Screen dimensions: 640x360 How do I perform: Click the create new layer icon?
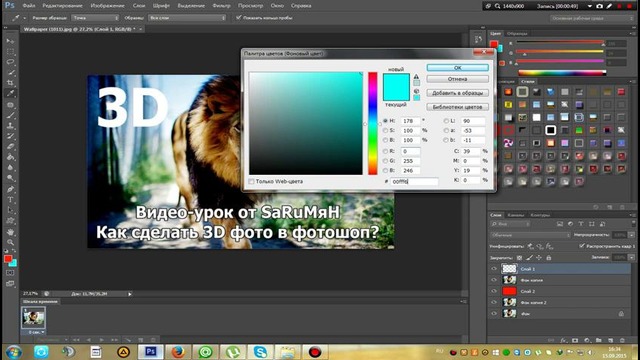[x=610, y=340]
